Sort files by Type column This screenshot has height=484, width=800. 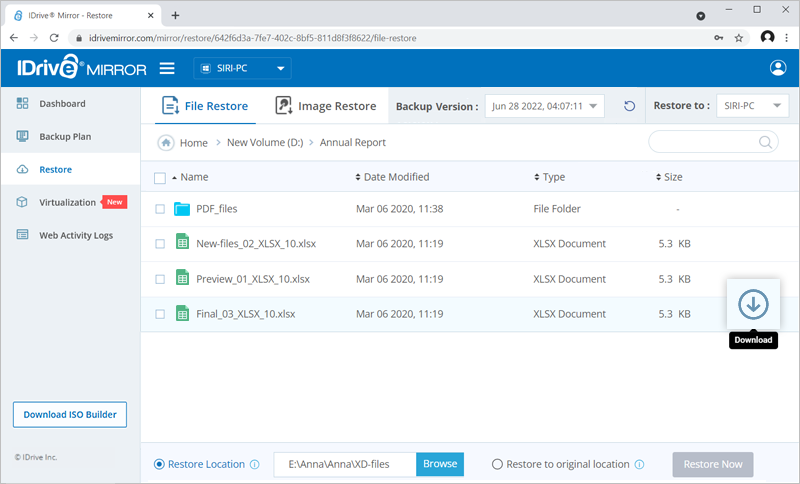(x=549, y=177)
